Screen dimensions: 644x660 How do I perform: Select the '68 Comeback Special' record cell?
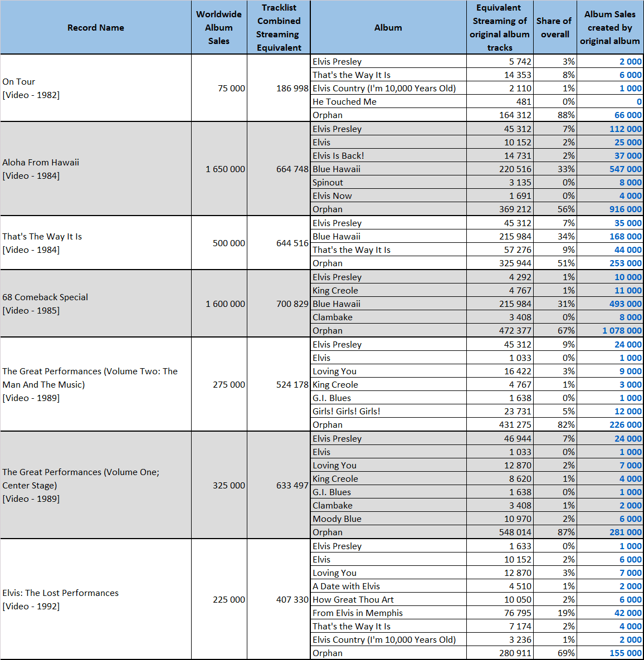[x=96, y=304]
